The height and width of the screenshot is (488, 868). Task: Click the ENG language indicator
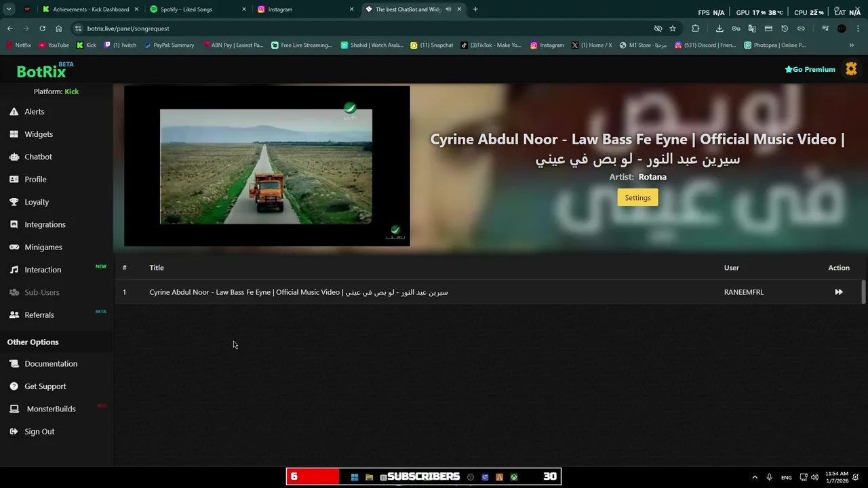click(786, 477)
